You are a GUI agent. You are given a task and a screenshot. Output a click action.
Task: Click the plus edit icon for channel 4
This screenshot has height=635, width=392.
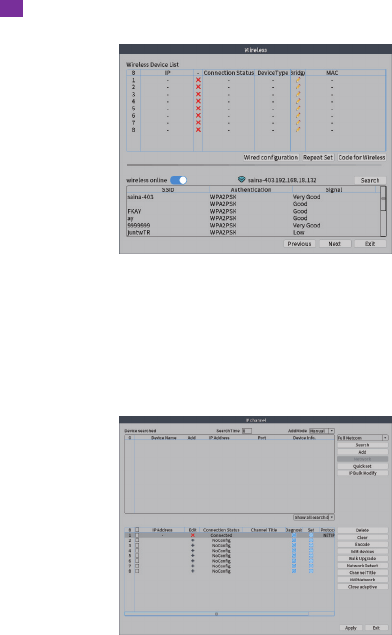[192, 551]
